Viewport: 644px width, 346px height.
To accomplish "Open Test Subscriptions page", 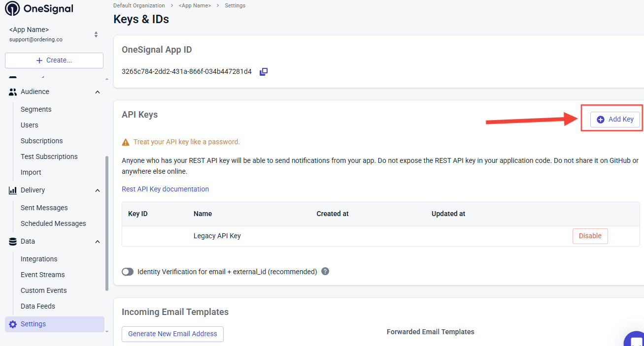I will (x=49, y=157).
